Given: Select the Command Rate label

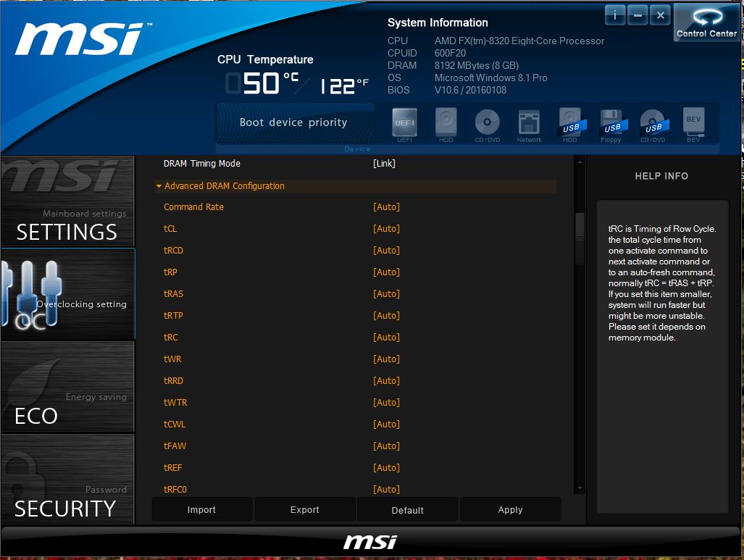Looking at the screenshot, I should (193, 207).
